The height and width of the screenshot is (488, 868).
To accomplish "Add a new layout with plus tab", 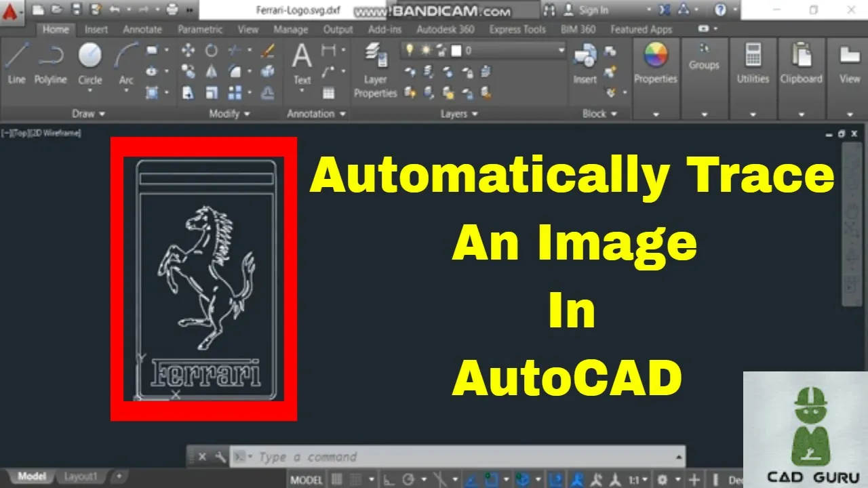I will click(x=119, y=477).
